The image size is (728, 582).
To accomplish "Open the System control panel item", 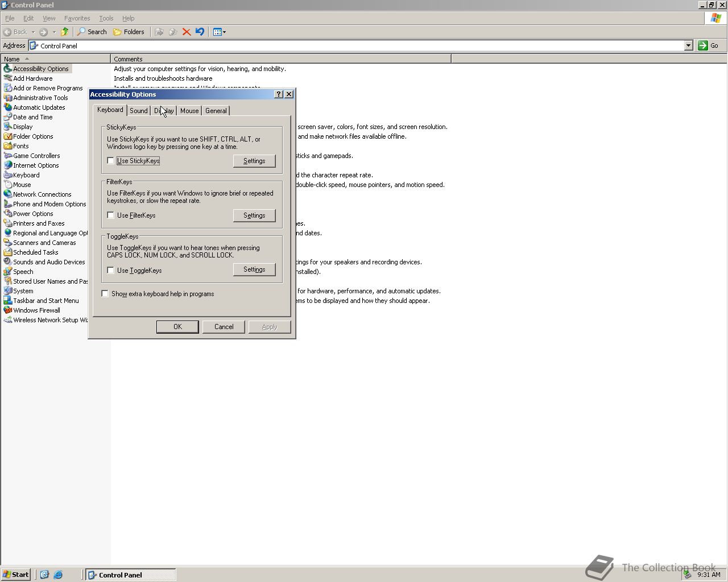I will [x=18, y=291].
